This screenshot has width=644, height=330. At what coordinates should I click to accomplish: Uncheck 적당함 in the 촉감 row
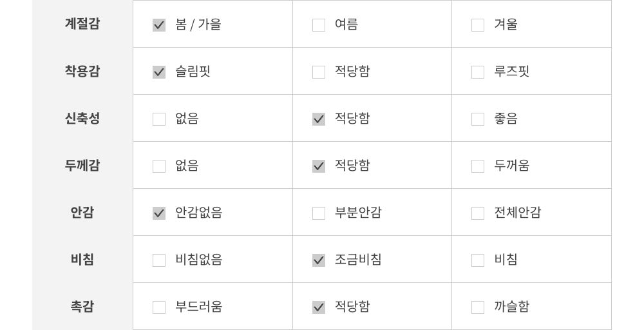point(319,307)
